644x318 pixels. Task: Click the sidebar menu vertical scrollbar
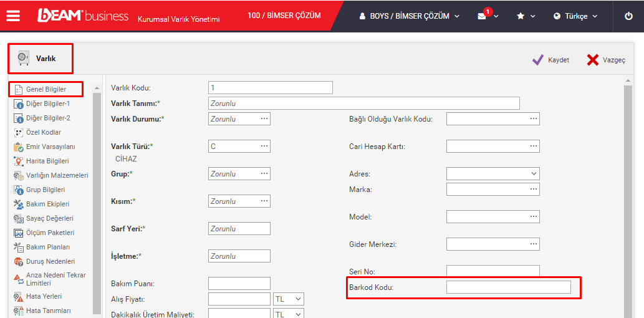point(97,203)
